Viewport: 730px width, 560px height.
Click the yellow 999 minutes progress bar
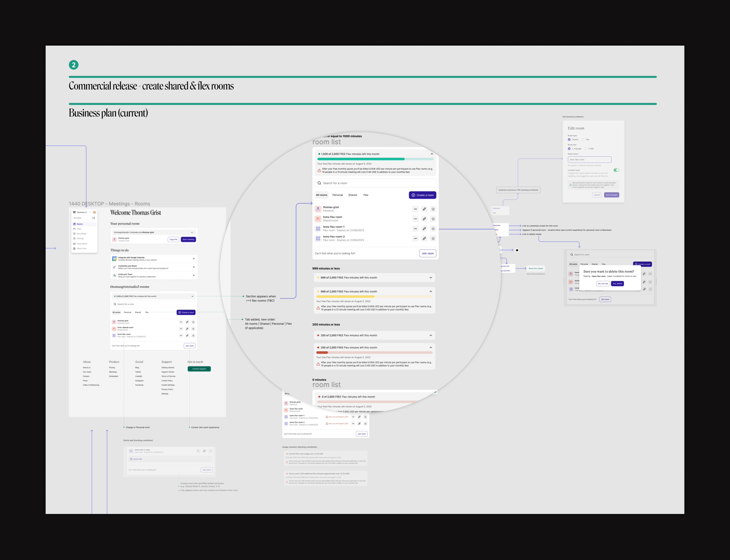click(374, 296)
